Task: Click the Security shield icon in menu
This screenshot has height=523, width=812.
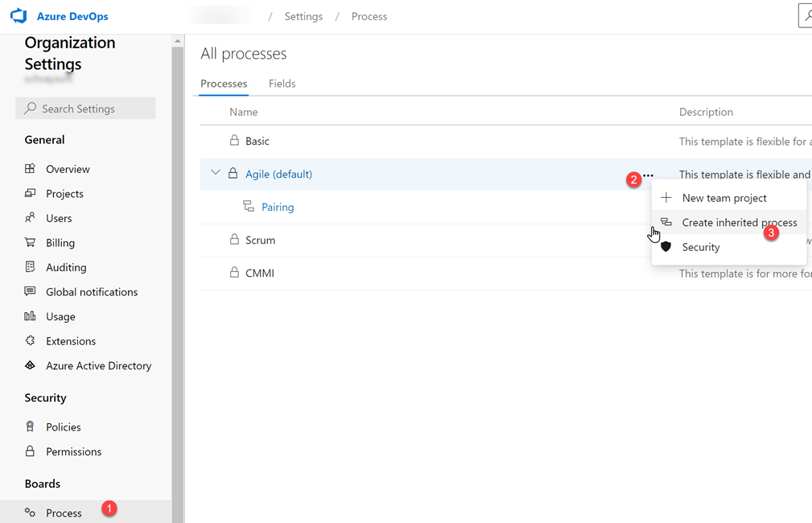Action: [x=666, y=246]
